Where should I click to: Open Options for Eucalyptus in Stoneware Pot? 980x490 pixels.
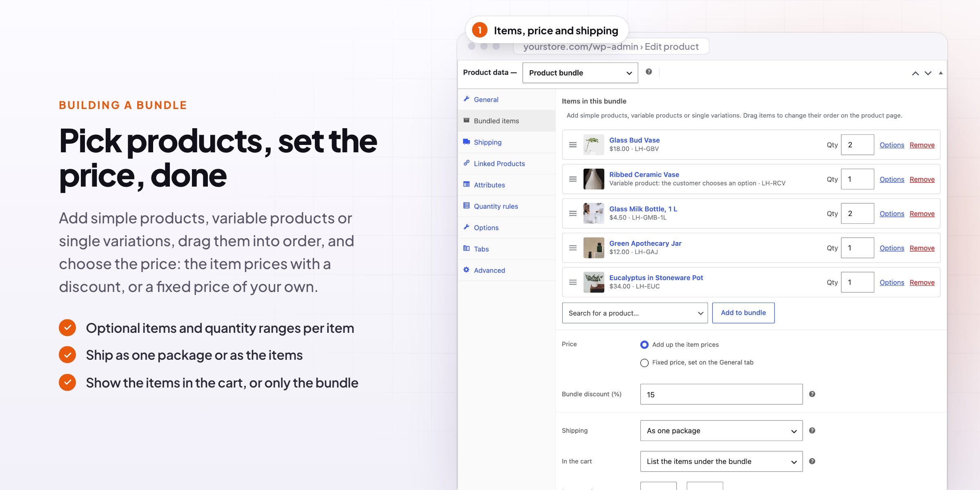(892, 283)
